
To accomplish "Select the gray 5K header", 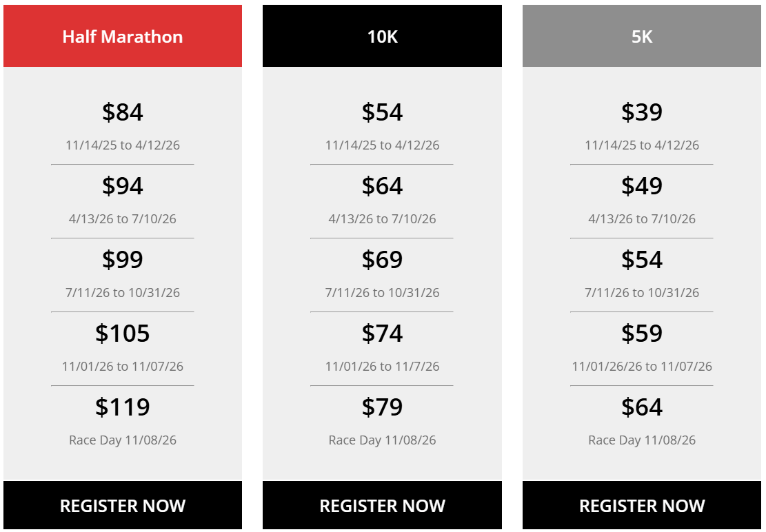I will click(642, 37).
